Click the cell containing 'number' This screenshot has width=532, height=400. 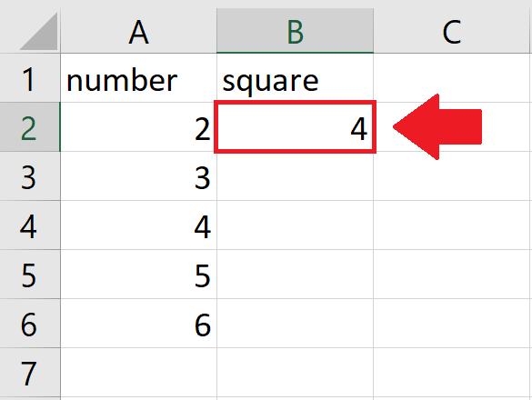[139, 77]
